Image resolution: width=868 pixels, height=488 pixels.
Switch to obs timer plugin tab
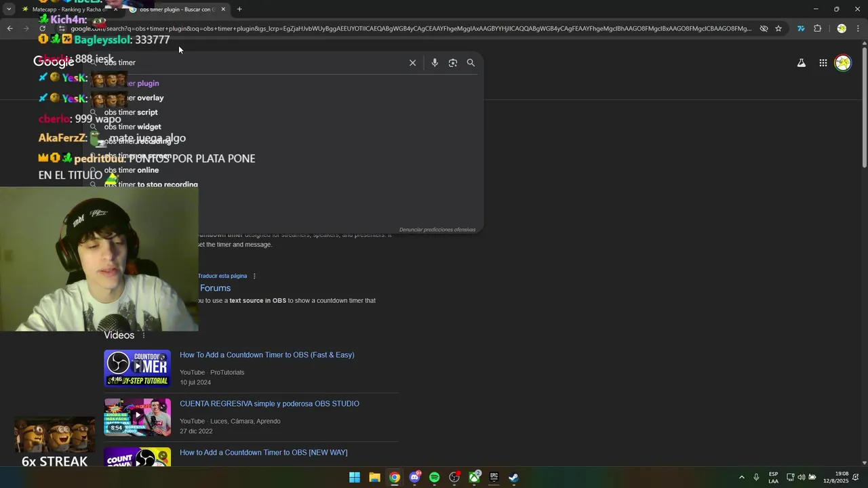(x=176, y=9)
